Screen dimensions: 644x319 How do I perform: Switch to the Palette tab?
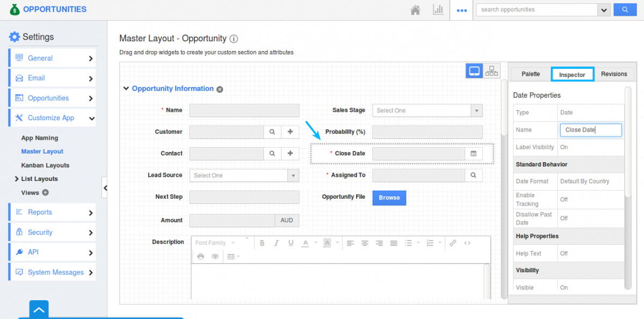click(531, 74)
